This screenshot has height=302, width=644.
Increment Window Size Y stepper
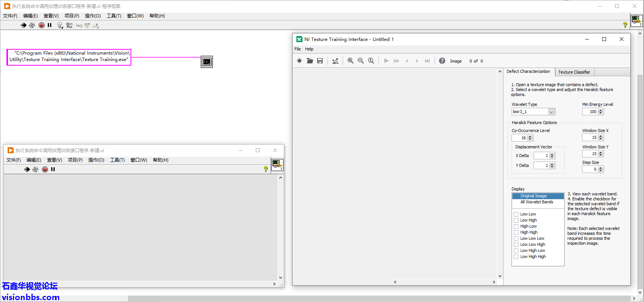tap(601, 152)
